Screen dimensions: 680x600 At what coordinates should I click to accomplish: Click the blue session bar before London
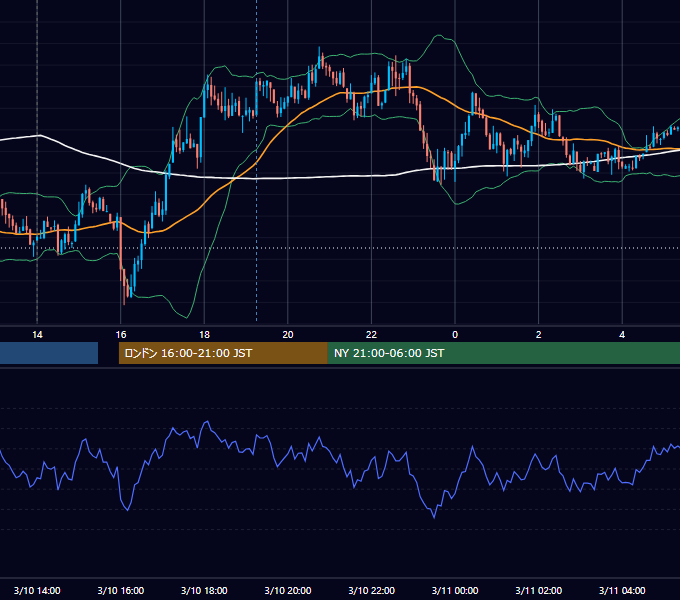pyautogui.click(x=49, y=353)
